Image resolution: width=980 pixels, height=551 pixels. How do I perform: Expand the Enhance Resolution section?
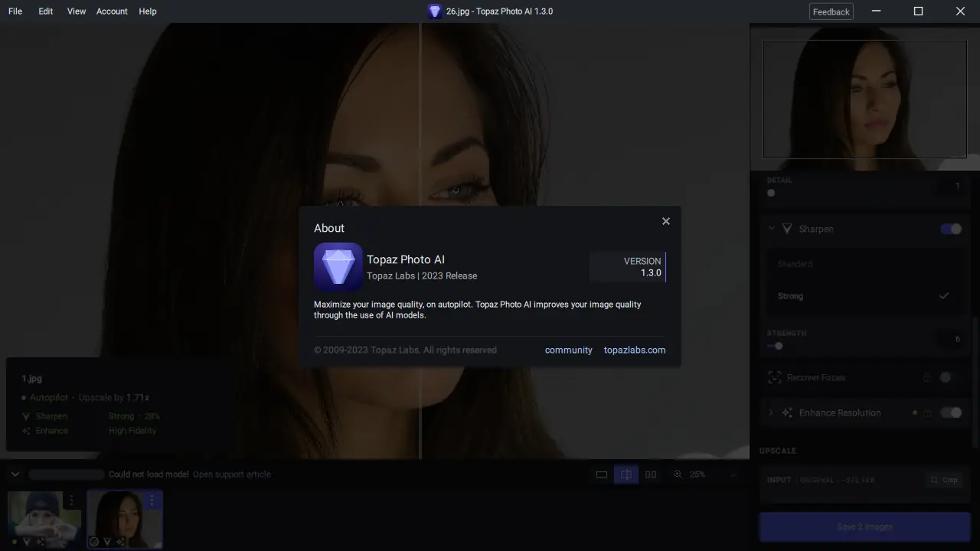click(771, 412)
